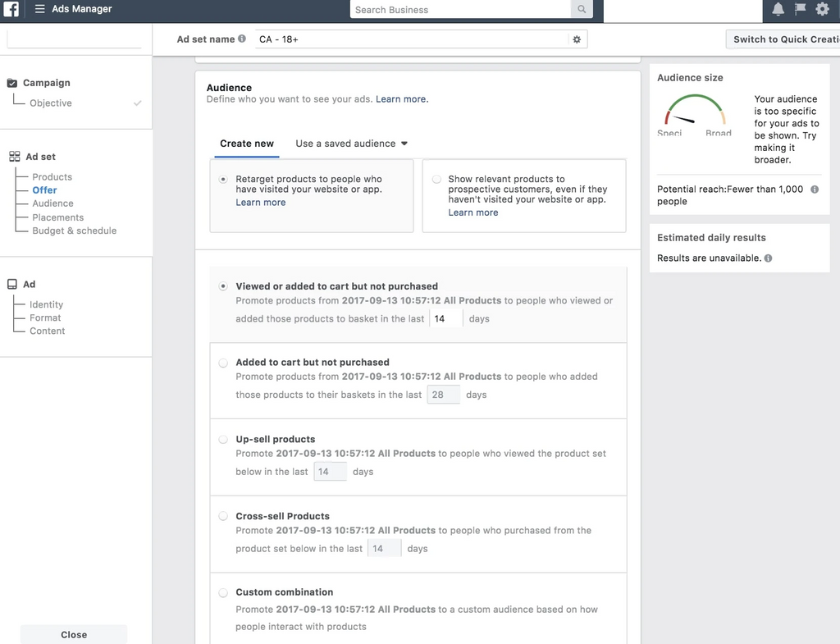Click the info icon beside Ad set name
The image size is (840, 644).
pos(242,39)
